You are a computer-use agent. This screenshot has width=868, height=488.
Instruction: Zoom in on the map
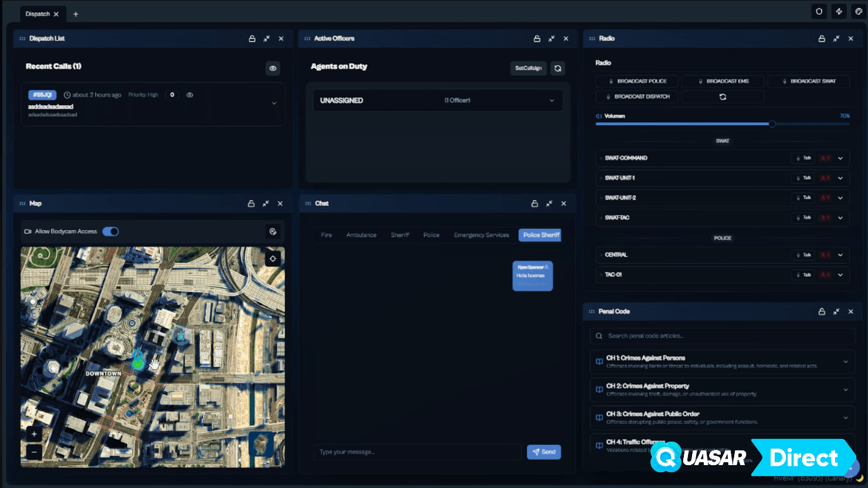[x=34, y=434]
